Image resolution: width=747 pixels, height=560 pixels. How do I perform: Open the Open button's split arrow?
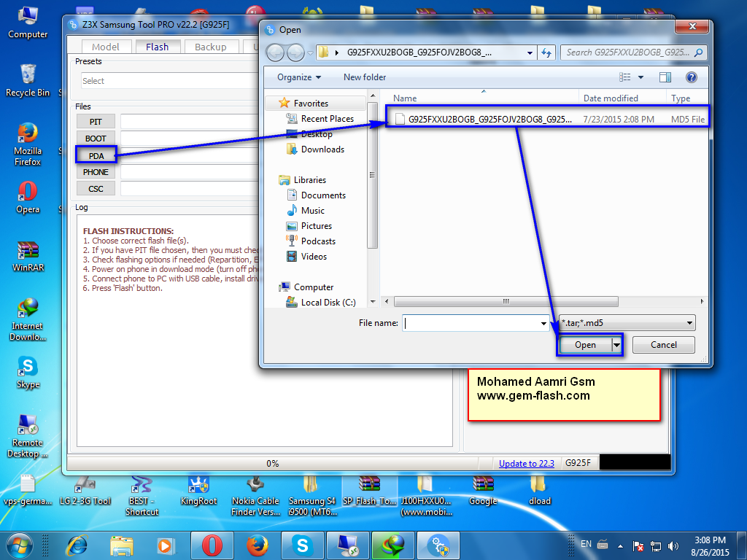click(616, 345)
